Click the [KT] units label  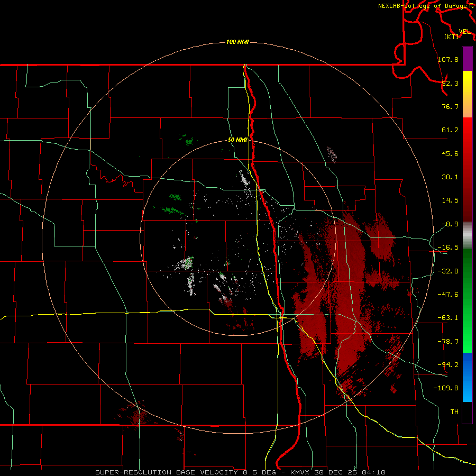[x=452, y=36]
